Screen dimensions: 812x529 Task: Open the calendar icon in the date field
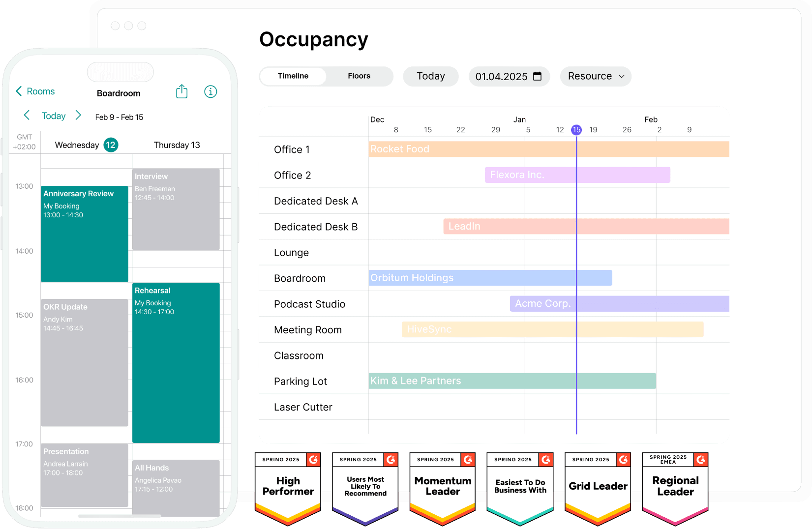point(538,76)
